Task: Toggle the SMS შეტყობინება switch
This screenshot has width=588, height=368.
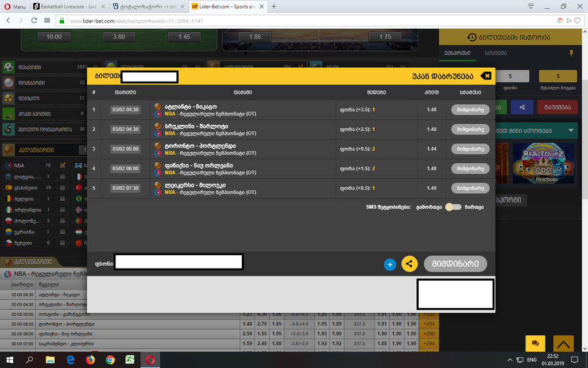Action: click(453, 207)
